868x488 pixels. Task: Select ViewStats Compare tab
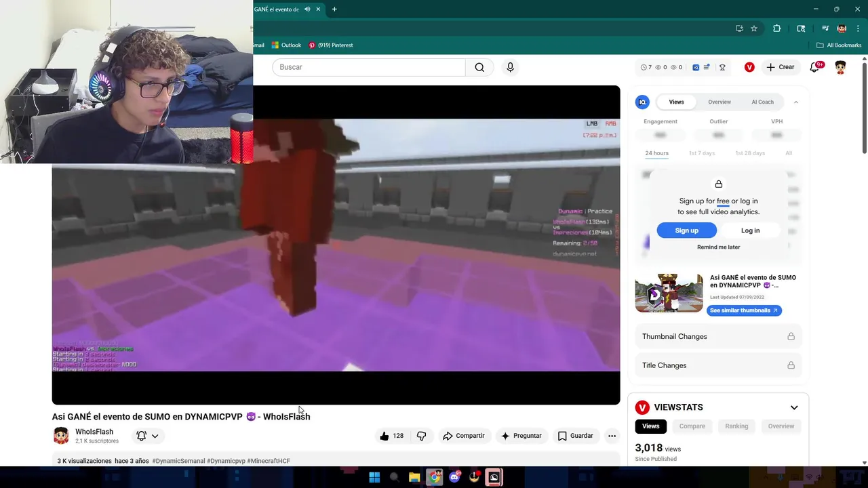692,426
